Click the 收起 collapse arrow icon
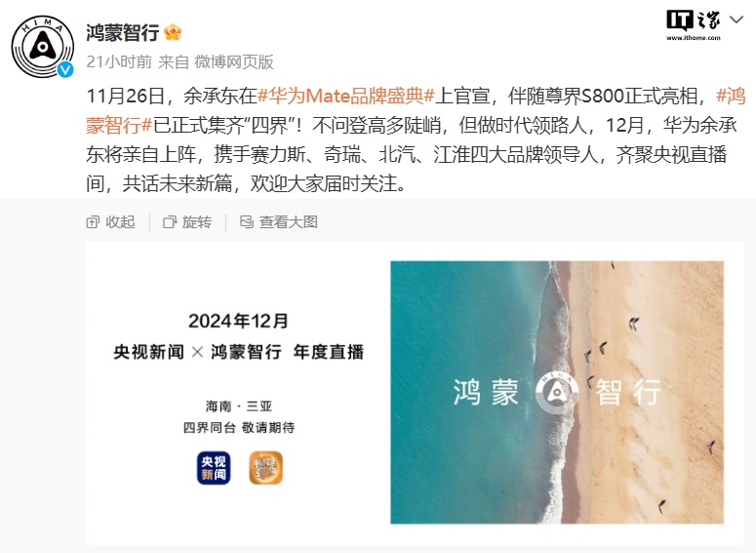Screen dimensions: 756x553 pos(92,222)
